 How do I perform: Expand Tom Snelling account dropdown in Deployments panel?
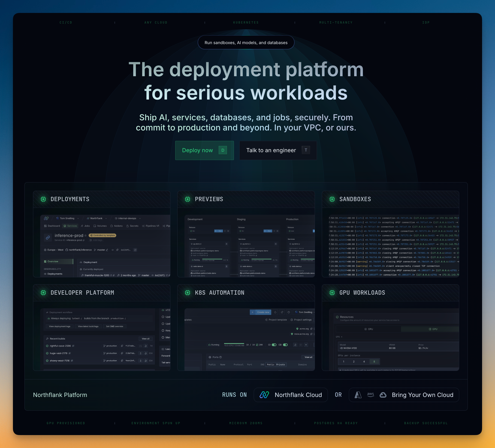tap(78, 218)
